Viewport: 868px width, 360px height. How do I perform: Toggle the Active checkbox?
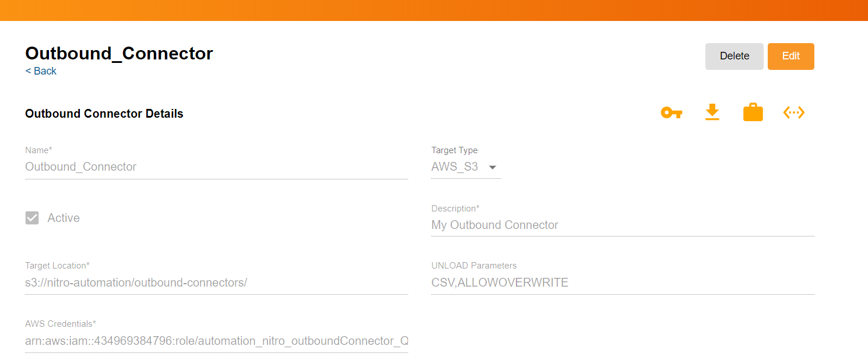click(x=32, y=218)
